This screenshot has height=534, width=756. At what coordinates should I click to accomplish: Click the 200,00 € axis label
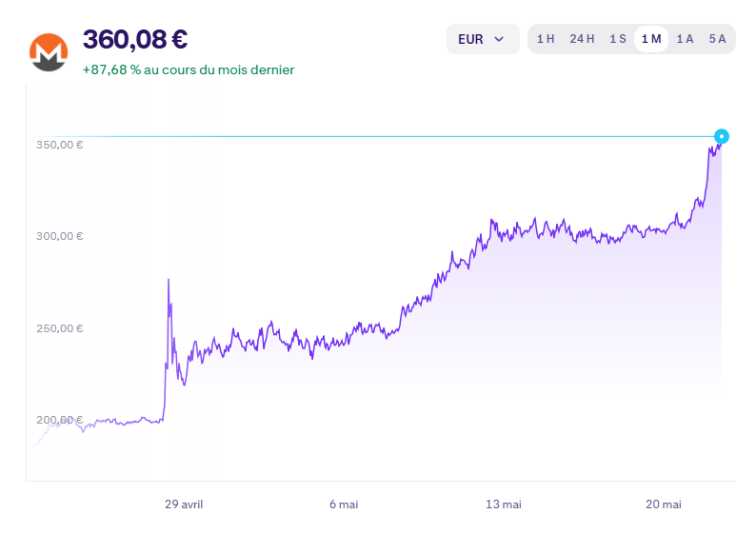[x=60, y=420]
